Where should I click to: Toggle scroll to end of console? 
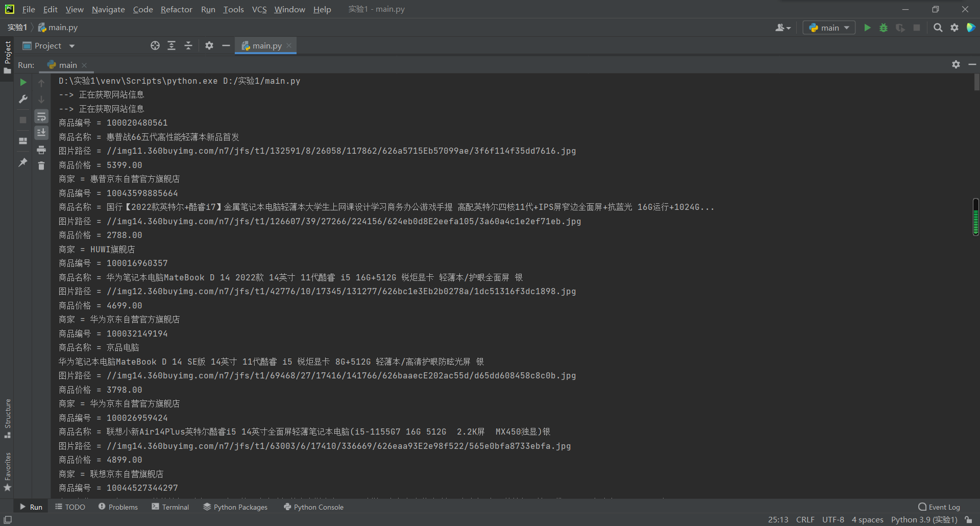tap(41, 133)
